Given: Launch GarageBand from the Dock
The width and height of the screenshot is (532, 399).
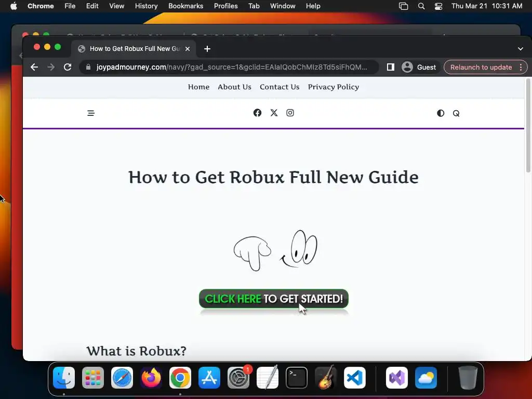Looking at the screenshot, I should click(x=326, y=378).
